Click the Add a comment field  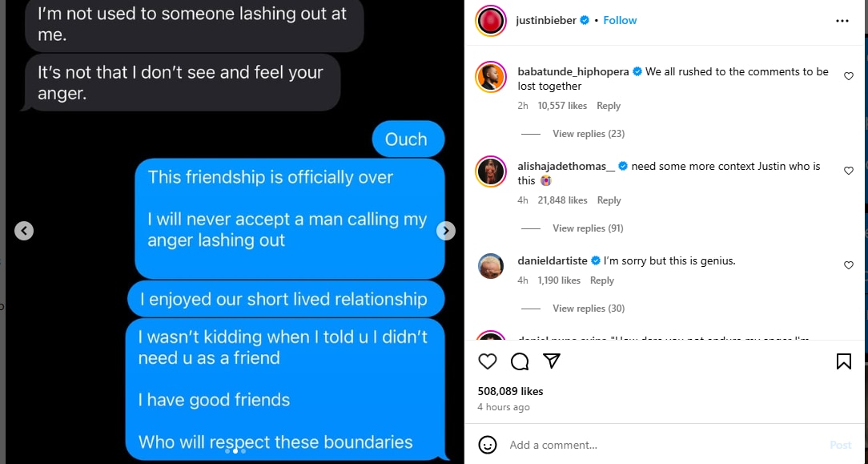tap(665, 445)
